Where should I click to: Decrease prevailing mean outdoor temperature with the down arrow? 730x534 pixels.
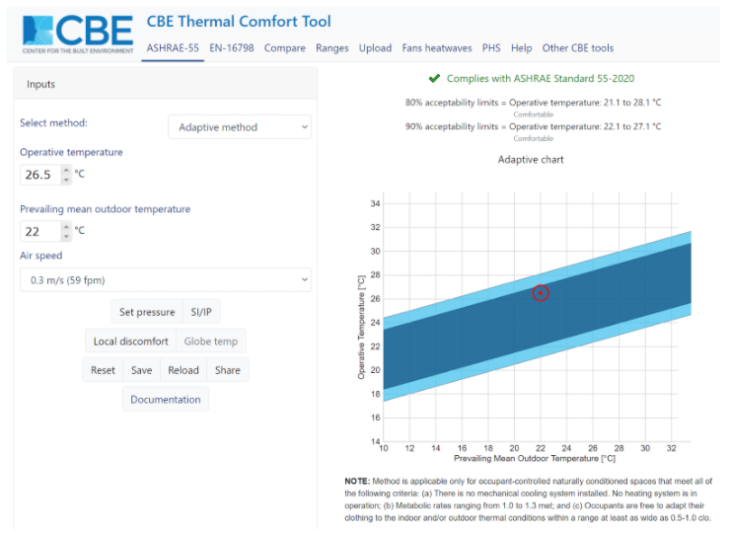[x=66, y=236]
